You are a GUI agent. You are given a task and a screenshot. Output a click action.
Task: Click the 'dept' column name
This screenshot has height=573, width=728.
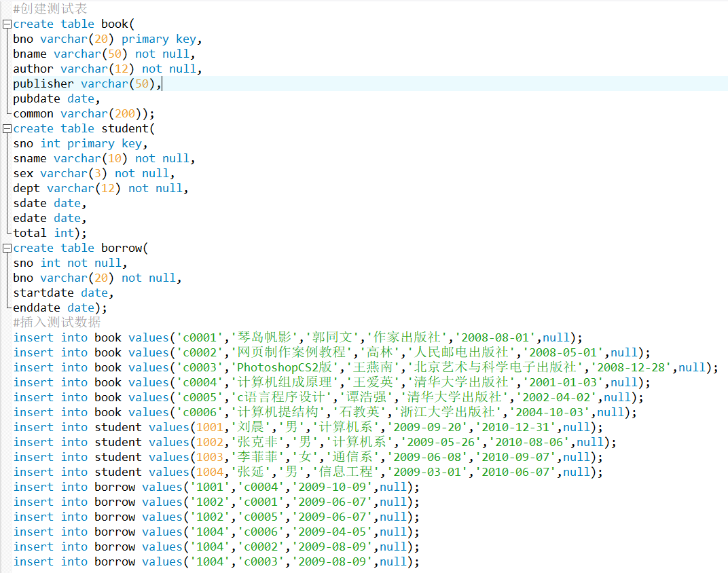tap(26, 189)
